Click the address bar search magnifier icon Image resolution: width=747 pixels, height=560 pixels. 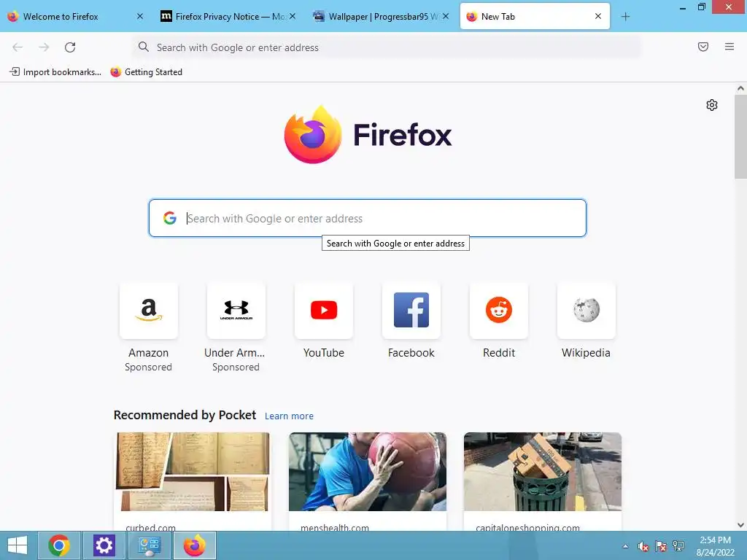pos(144,47)
